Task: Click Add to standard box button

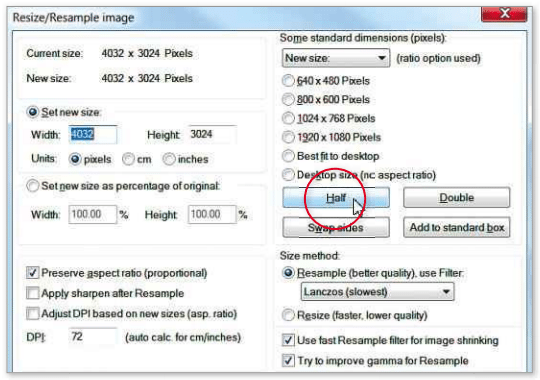Action: 457,227
